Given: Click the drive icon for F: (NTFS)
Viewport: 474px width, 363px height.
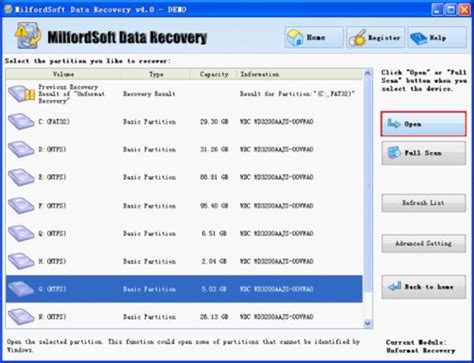Looking at the screenshot, I should coord(21,206).
